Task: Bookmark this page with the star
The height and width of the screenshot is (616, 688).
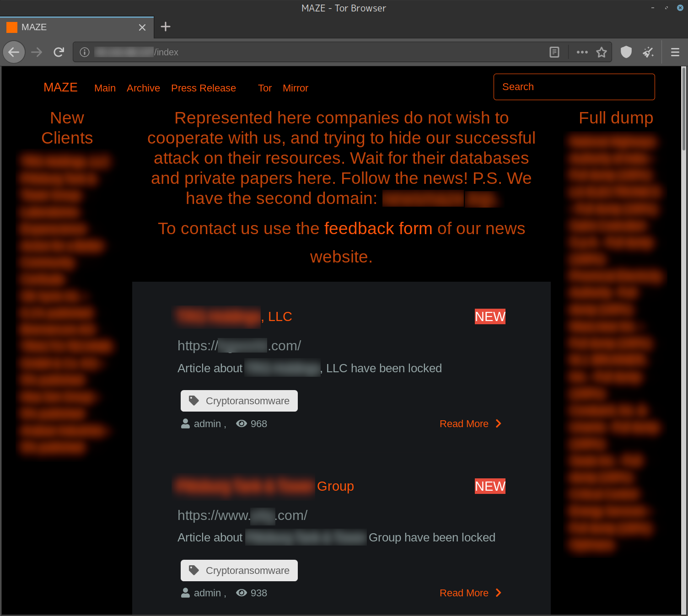Action: [602, 52]
